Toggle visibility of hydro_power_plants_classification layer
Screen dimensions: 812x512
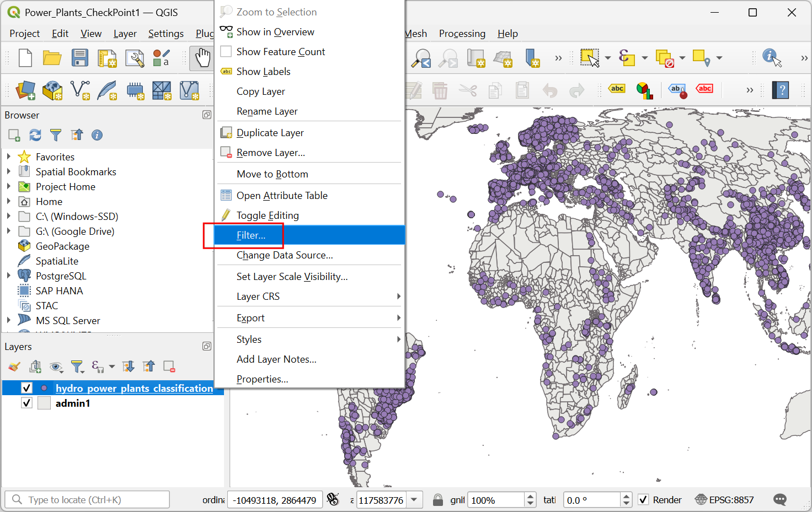tap(26, 388)
